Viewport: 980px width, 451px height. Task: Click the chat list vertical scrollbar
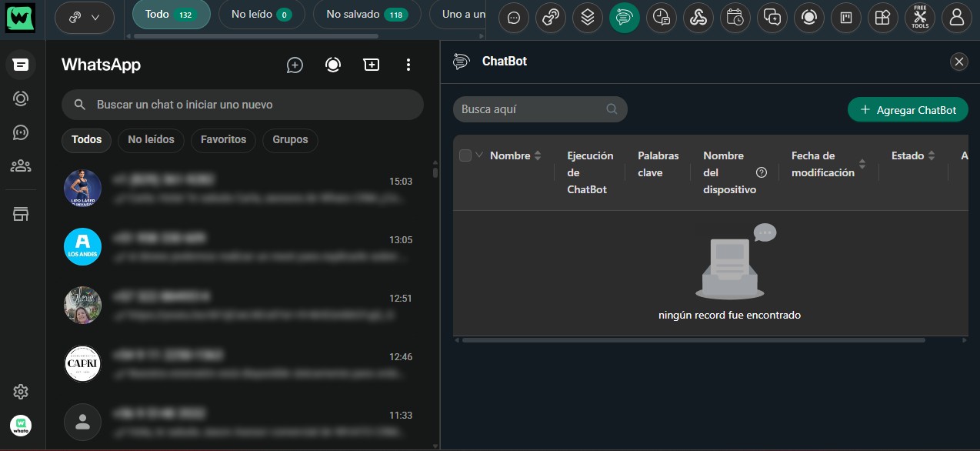pos(435,172)
